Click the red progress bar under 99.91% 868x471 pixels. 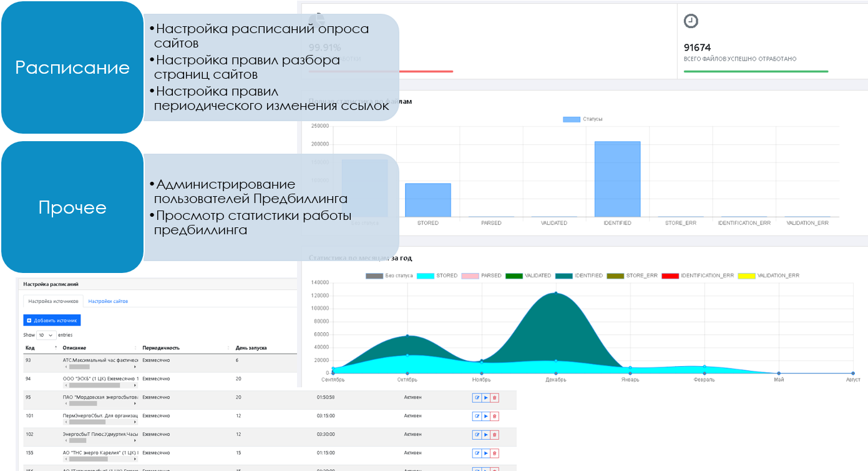[381, 71]
